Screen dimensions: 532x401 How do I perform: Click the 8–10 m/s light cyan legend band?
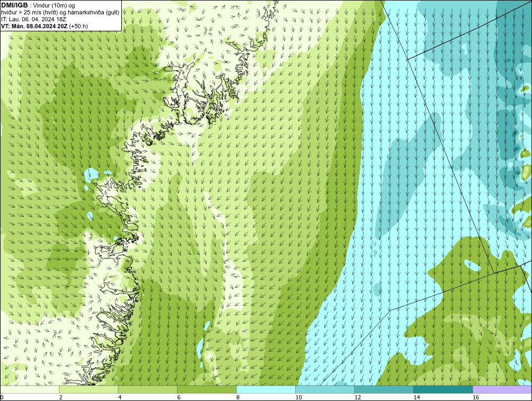click(266, 389)
